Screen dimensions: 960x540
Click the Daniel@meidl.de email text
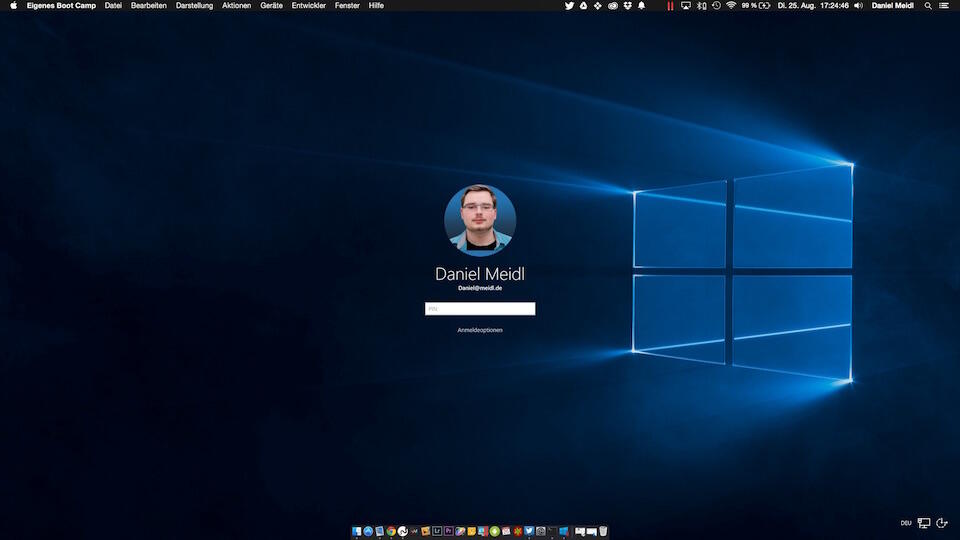(480, 288)
